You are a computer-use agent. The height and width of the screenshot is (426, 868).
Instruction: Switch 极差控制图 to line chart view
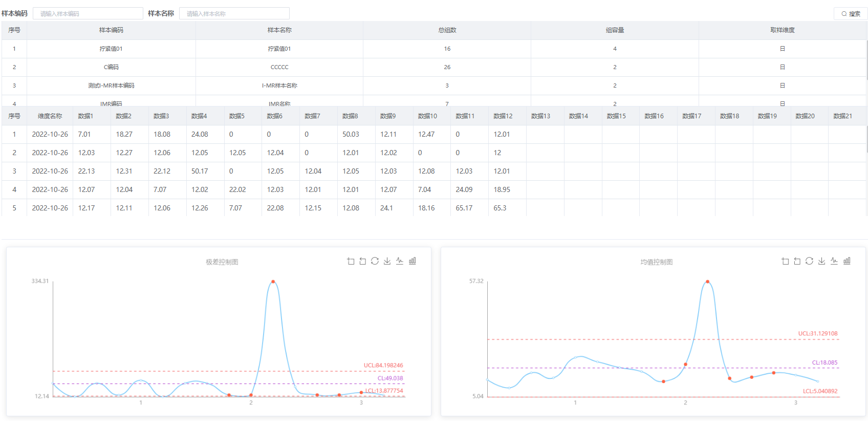pos(400,261)
